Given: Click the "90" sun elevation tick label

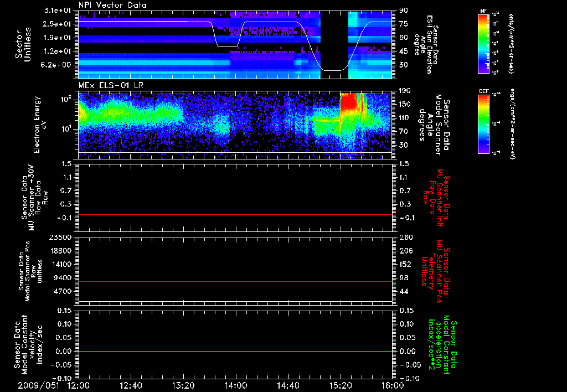Looking at the screenshot, I should (x=404, y=11).
